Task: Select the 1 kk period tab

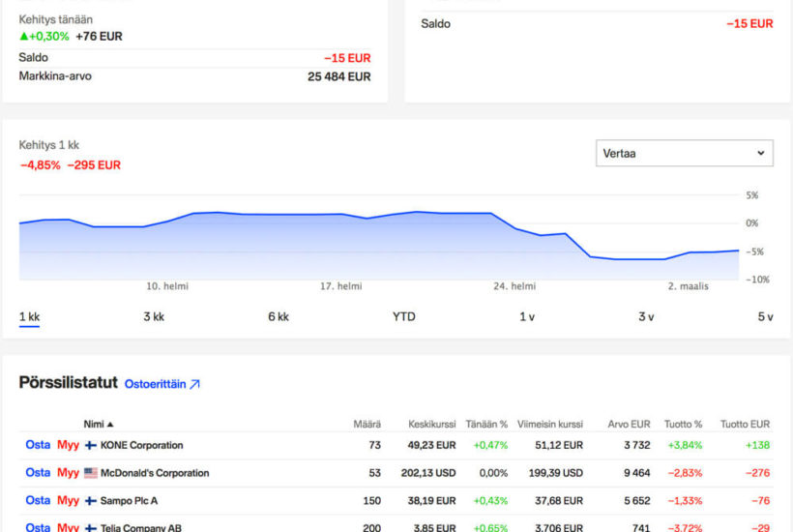Action: pyautogui.click(x=29, y=317)
